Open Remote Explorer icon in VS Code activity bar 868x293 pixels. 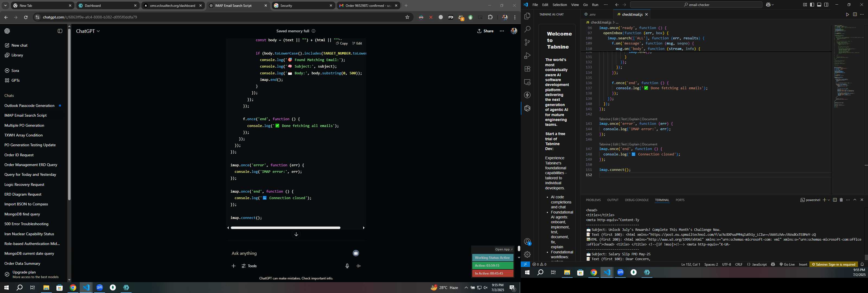pos(527,82)
